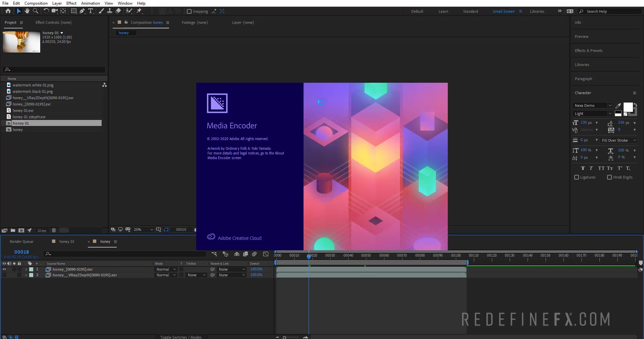This screenshot has height=339, width=644.
Task: Select the Rotation tool
Action: [x=46, y=11]
